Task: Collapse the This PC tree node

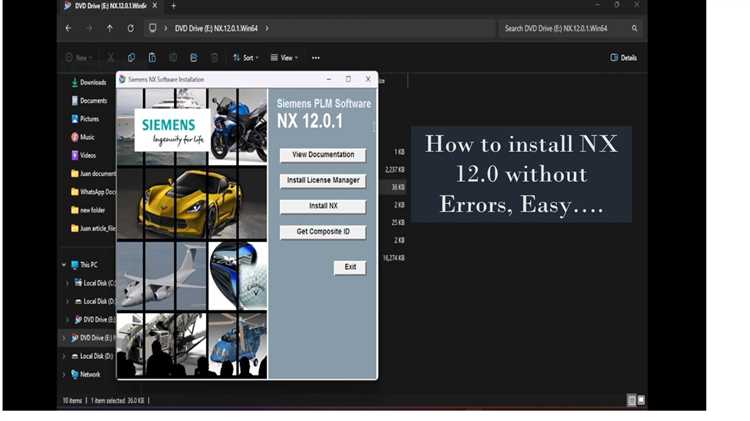Action: coord(64,265)
